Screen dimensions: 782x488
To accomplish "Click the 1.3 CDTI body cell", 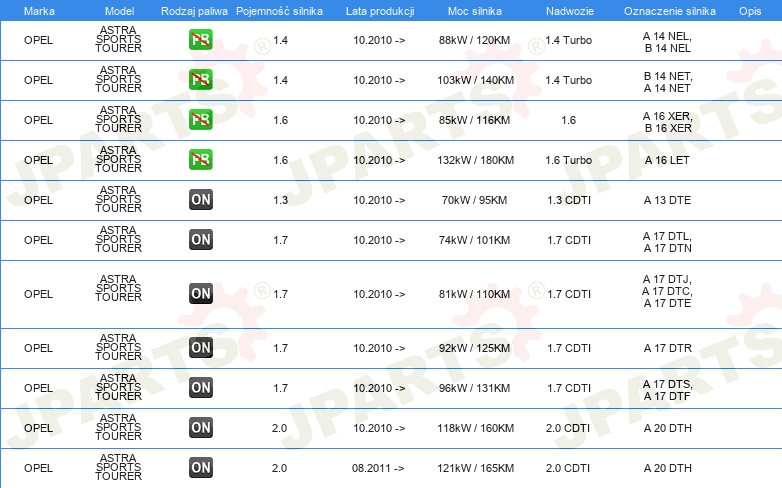I will pyautogui.click(x=569, y=200).
